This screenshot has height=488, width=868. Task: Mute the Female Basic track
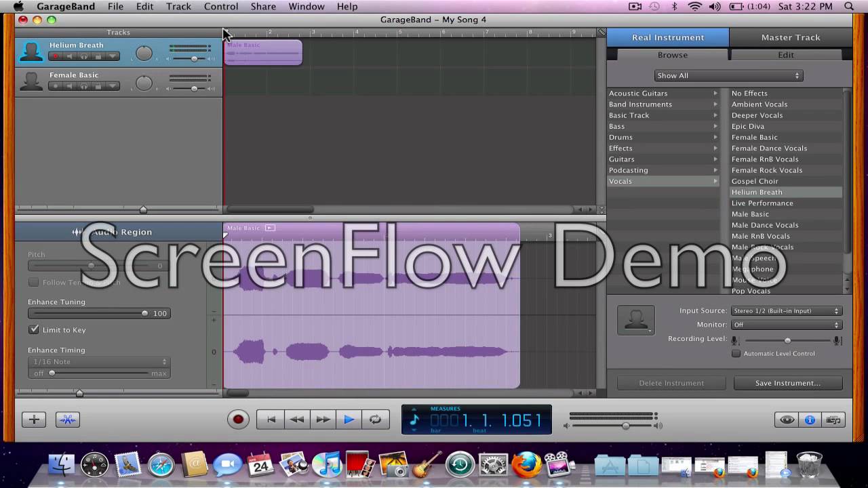(x=70, y=86)
